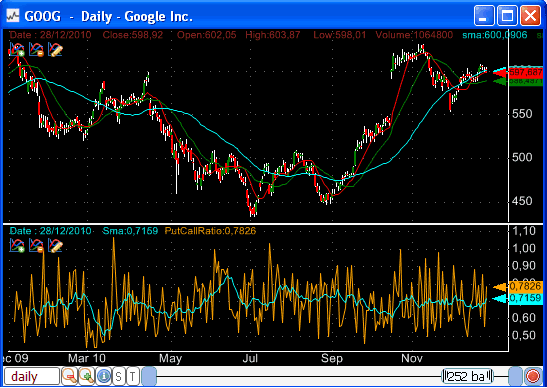
Task: Open the blue info icon
Action: 104,376
